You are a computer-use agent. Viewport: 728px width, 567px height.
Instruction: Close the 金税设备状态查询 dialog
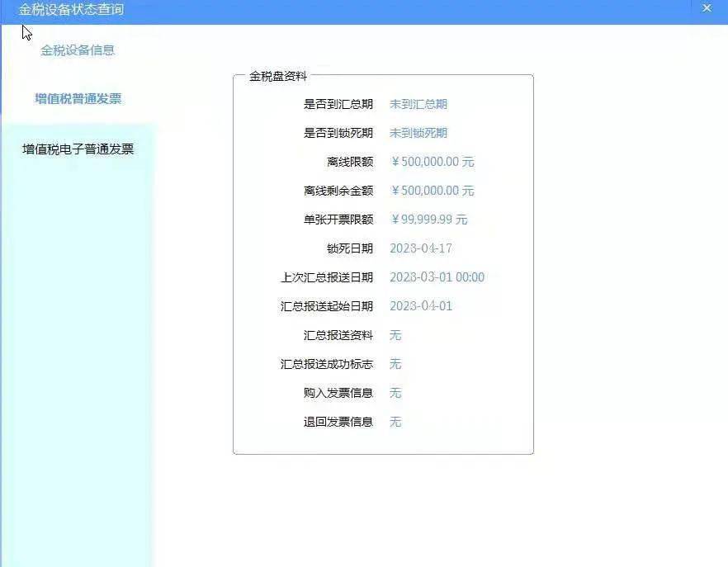click(x=706, y=8)
